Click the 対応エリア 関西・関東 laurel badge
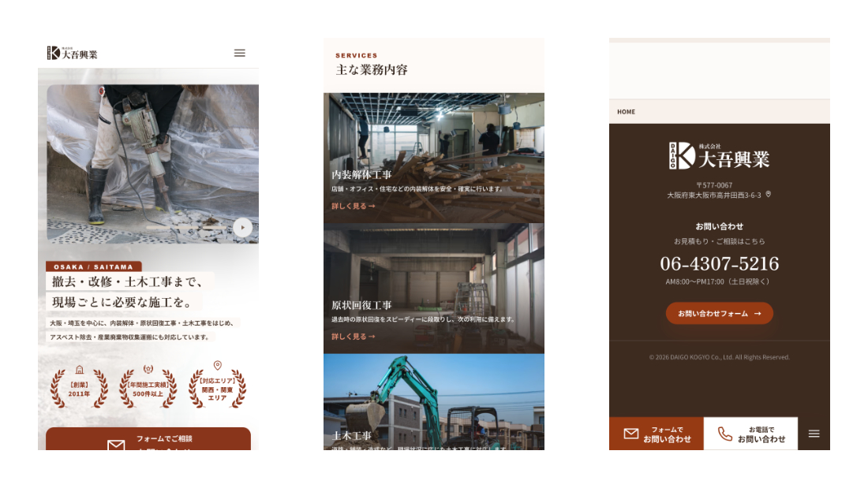Viewport: 868px width, 488px height. (x=217, y=385)
